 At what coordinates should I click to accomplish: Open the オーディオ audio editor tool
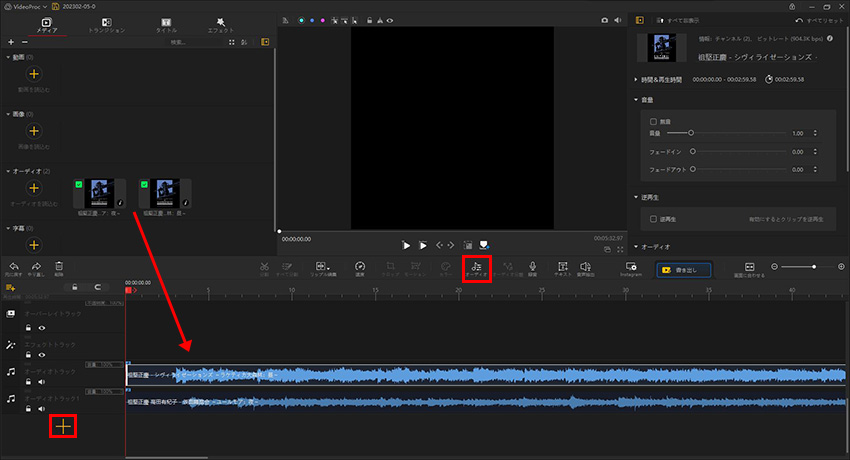(476, 268)
